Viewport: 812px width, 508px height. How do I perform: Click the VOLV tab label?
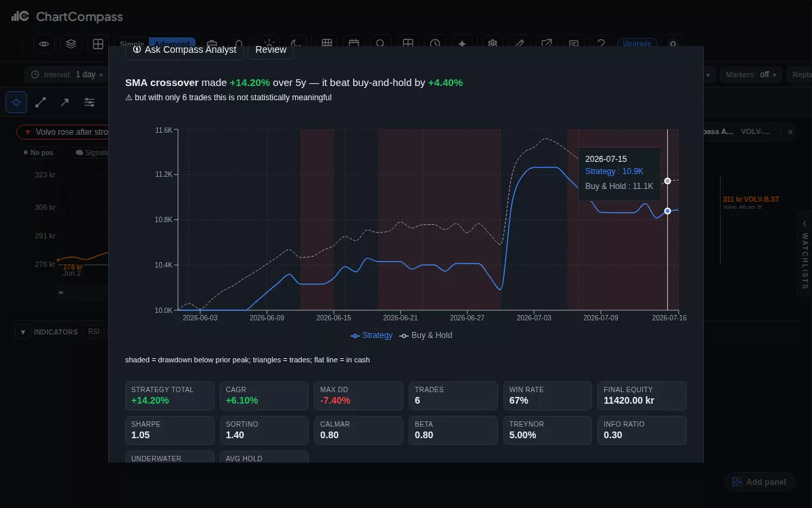click(x=756, y=131)
